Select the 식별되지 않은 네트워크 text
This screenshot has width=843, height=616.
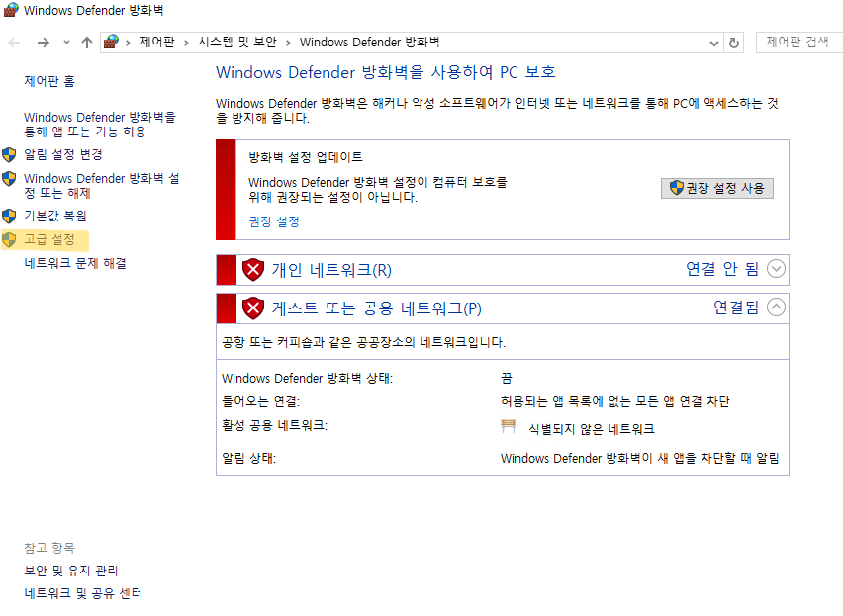[592, 429]
